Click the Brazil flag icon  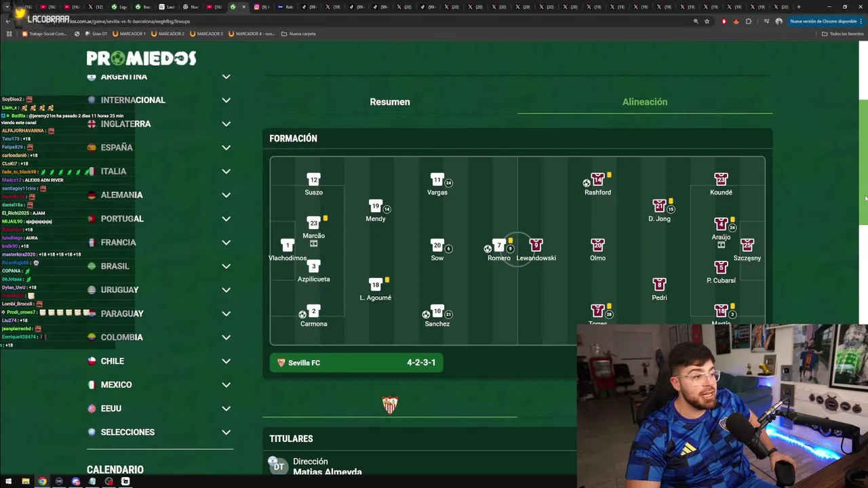point(92,266)
